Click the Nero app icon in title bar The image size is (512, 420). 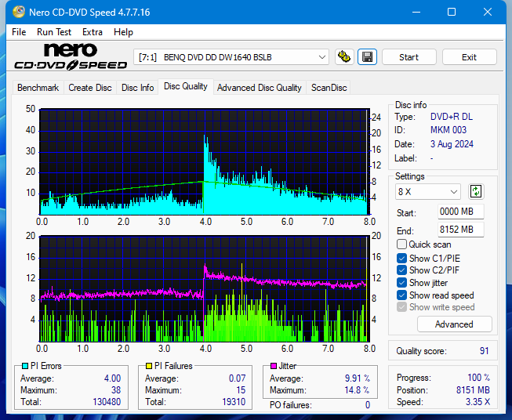19,12
